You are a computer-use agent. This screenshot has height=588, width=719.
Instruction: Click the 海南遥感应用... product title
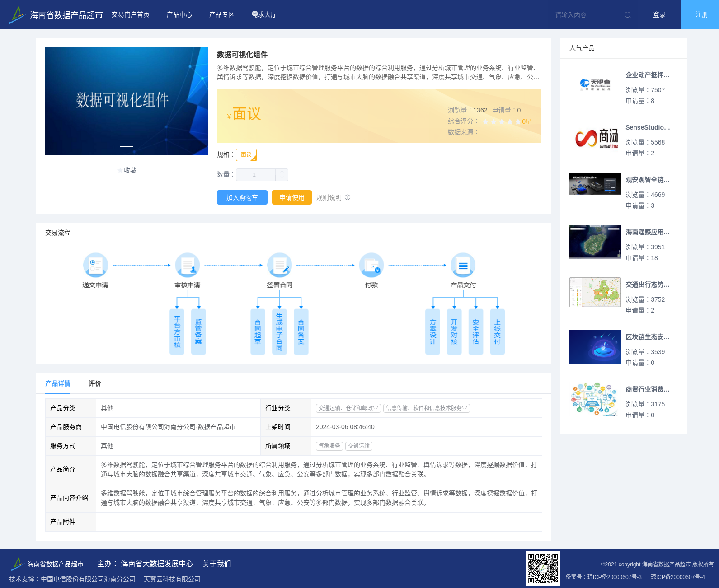648,232
